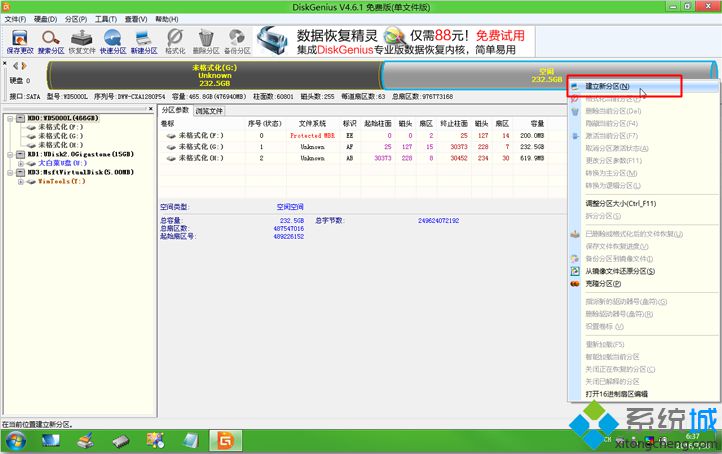Switch to the 分区参数 tab
722x454 pixels.
(175, 110)
